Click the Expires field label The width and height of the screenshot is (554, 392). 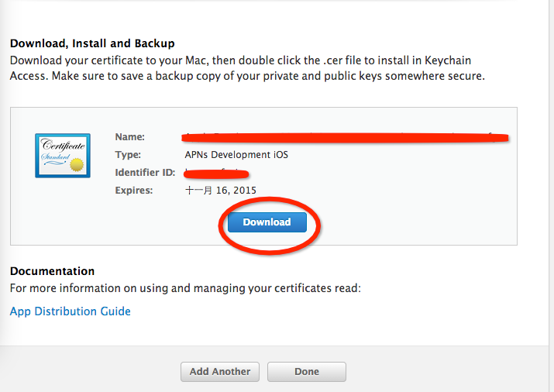tap(134, 191)
